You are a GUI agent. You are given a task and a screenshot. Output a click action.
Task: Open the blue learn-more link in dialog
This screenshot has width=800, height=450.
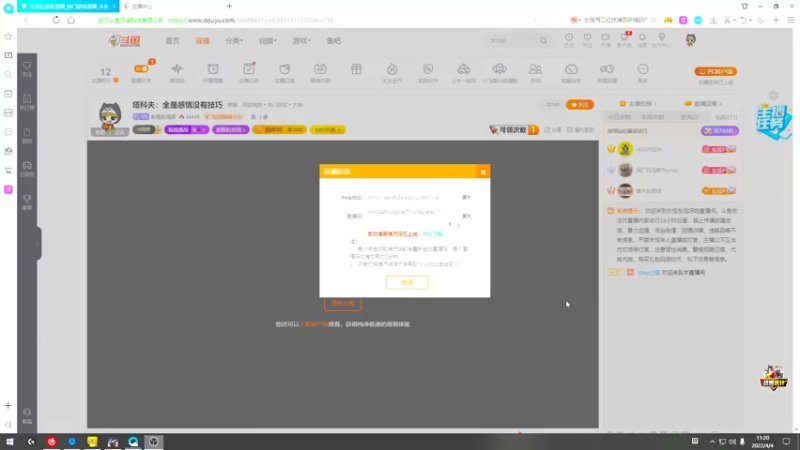click(x=432, y=234)
